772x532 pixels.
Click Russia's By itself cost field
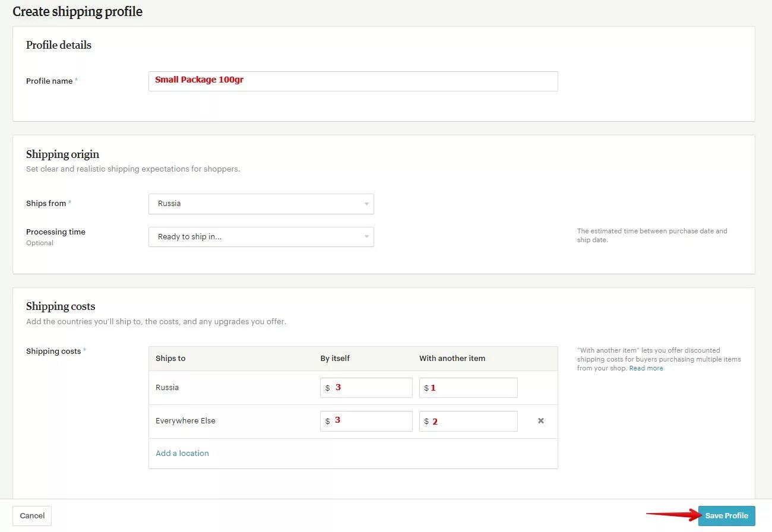coord(366,388)
